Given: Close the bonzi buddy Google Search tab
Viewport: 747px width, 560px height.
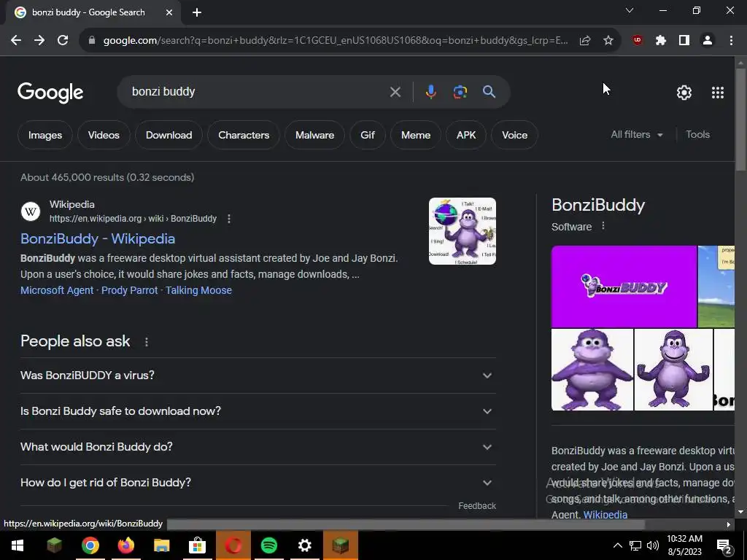Looking at the screenshot, I should (x=169, y=12).
